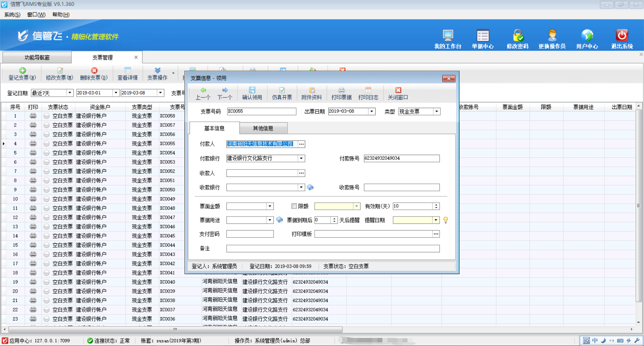Open the 类型 现金支票 dropdown

pyautogui.click(x=436, y=111)
